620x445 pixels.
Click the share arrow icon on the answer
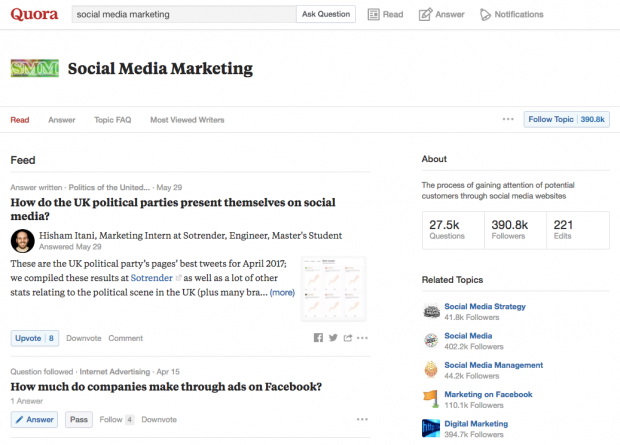pyautogui.click(x=348, y=338)
